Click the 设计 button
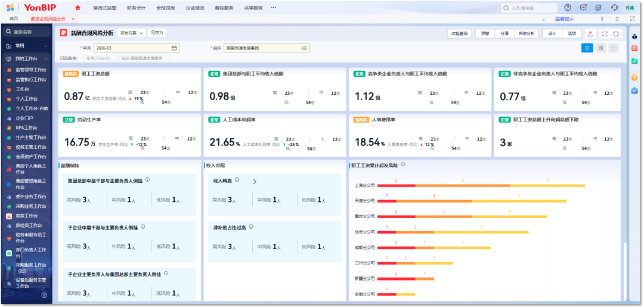The image size is (644, 308). (x=552, y=34)
